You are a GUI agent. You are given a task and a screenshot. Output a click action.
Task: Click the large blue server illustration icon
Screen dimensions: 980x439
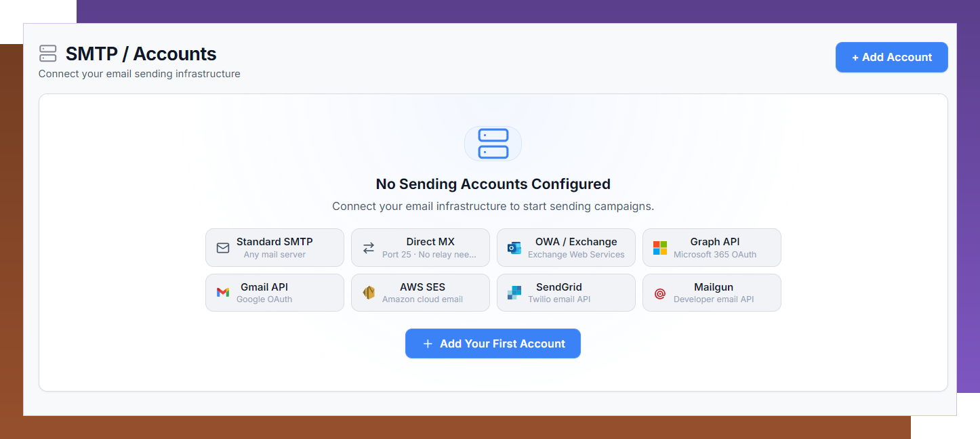click(x=493, y=144)
